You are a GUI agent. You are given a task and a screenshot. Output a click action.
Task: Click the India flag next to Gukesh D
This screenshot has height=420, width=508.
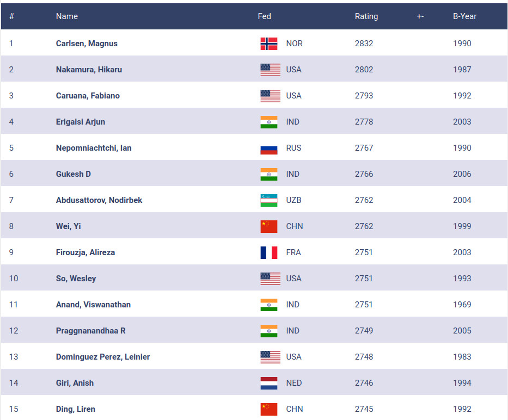point(269,174)
